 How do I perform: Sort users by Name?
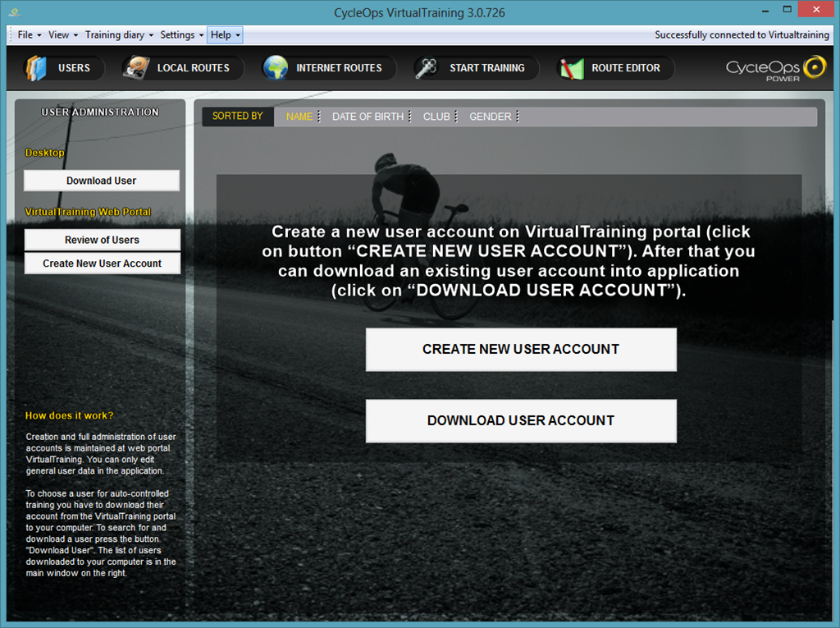[x=299, y=117]
